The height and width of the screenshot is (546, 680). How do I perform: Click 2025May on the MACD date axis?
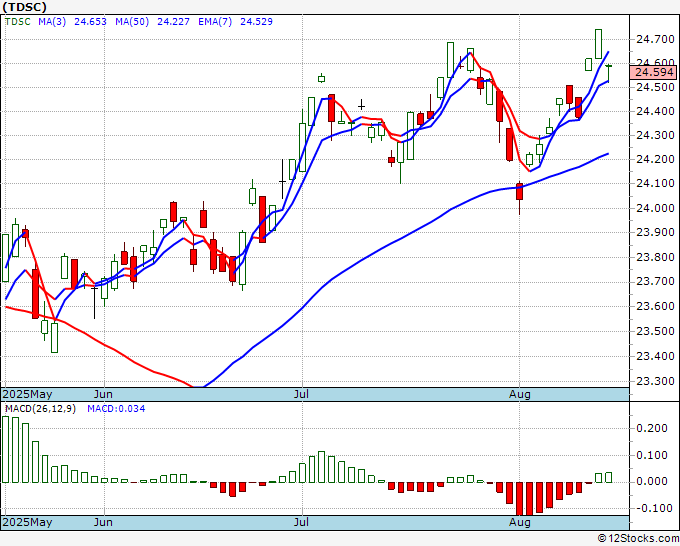(27, 522)
